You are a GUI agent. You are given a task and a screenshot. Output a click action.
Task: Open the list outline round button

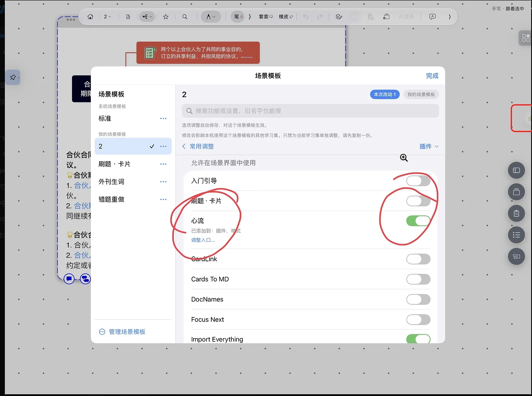click(x=516, y=235)
